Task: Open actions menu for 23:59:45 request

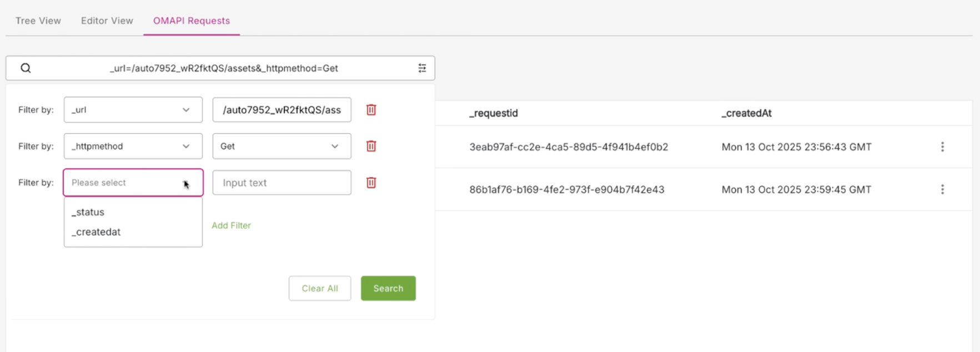Action: click(x=942, y=189)
